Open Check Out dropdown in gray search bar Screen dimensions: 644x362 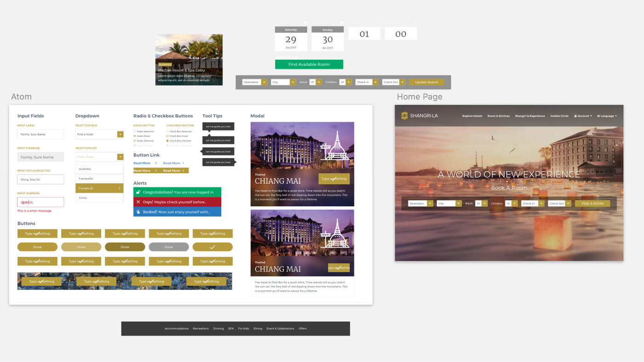pyautogui.click(x=402, y=82)
